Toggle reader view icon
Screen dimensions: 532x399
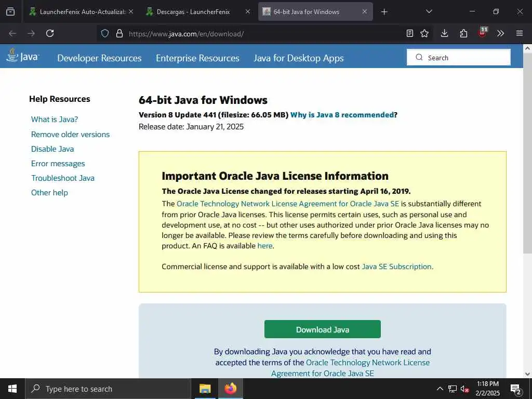(410, 33)
